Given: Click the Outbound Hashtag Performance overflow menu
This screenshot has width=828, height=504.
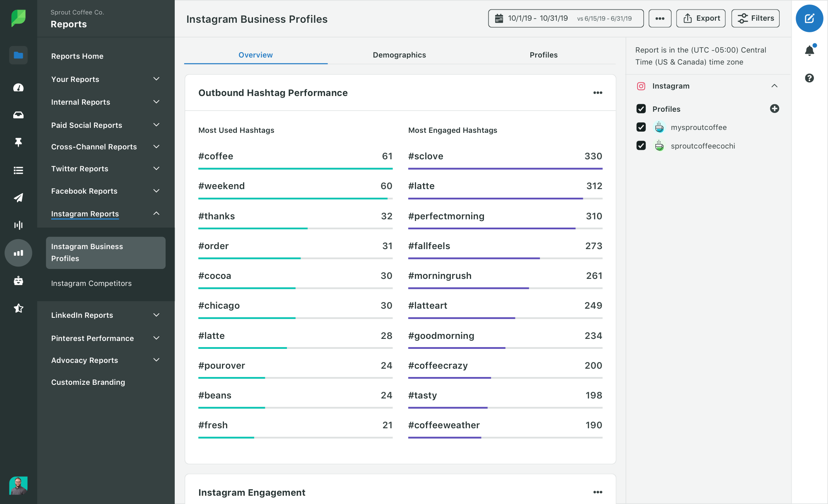Looking at the screenshot, I should 598,92.
